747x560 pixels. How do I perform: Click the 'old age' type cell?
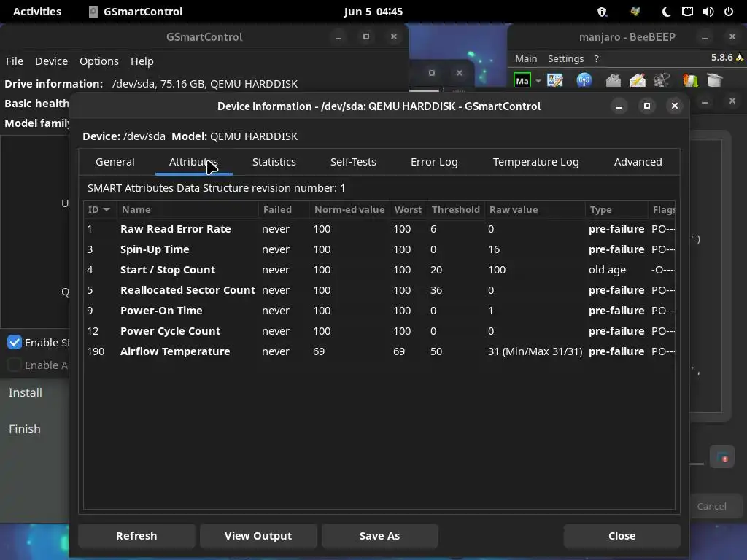pos(607,270)
